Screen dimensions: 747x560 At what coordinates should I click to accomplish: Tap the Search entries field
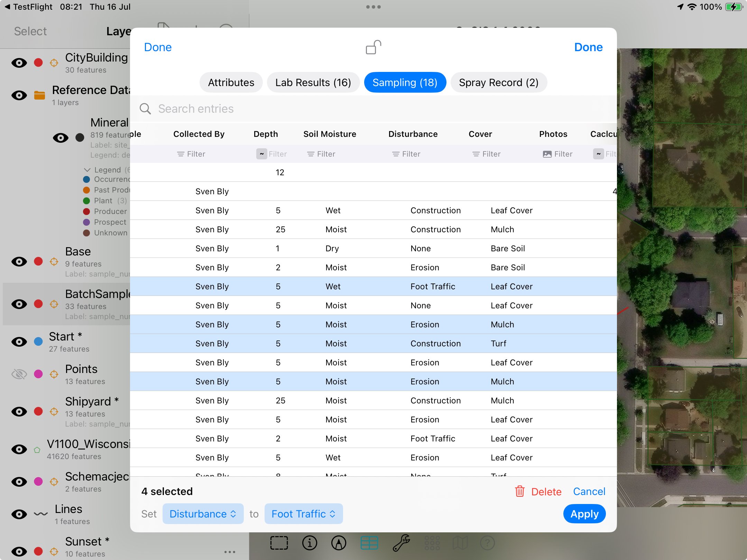(373, 109)
